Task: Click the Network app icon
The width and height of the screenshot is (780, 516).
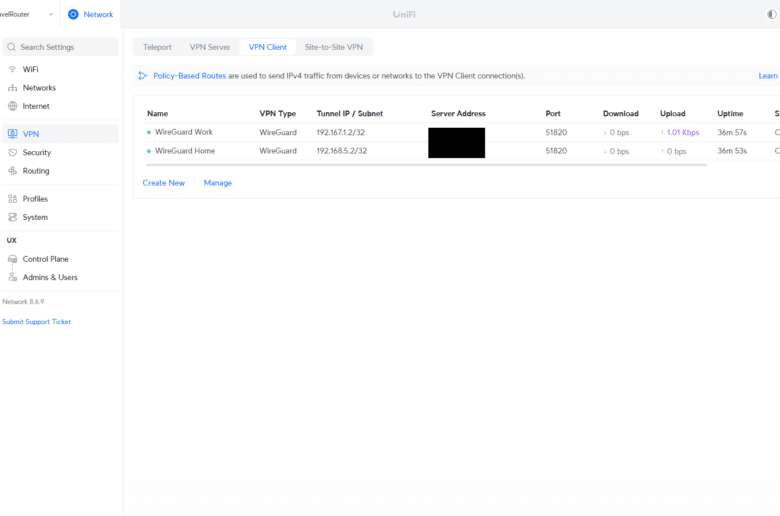Action: click(x=73, y=14)
